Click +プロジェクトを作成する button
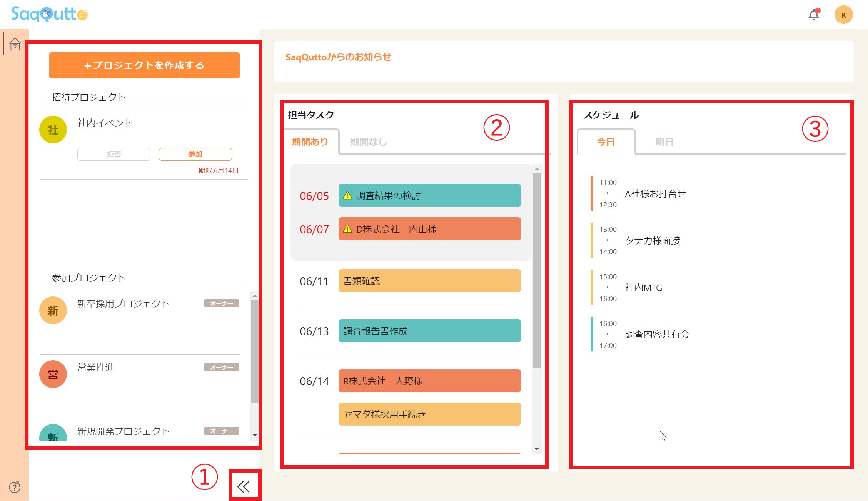 point(144,65)
